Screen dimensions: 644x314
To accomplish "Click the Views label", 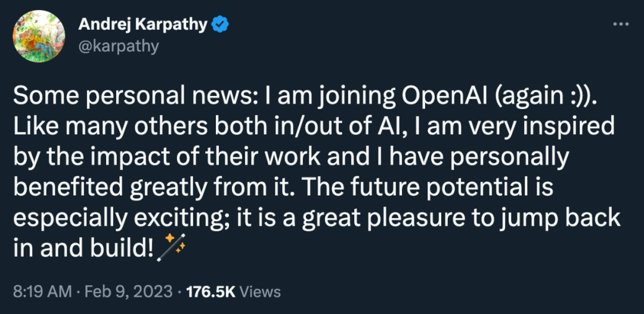I will [x=260, y=292].
